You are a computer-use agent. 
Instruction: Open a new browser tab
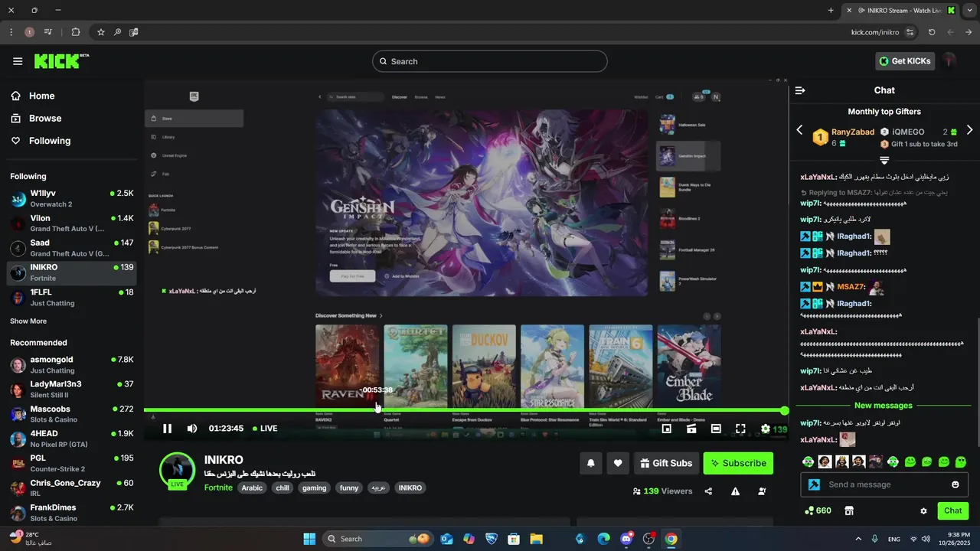(831, 10)
